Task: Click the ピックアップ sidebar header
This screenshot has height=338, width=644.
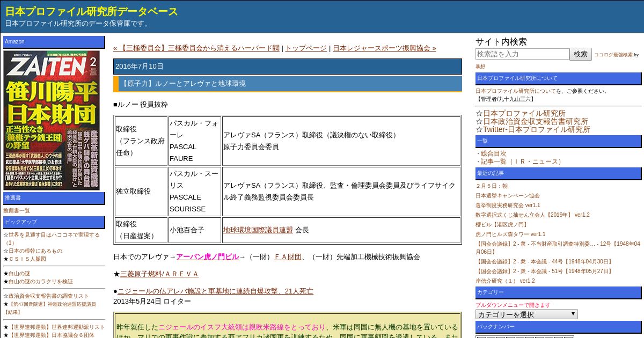Action: (x=54, y=222)
